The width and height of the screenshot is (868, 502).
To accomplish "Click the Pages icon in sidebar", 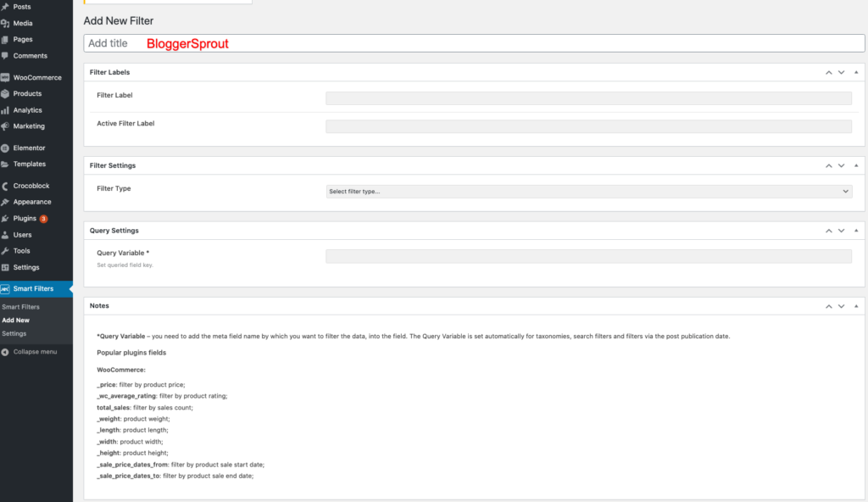I will click(x=5, y=39).
